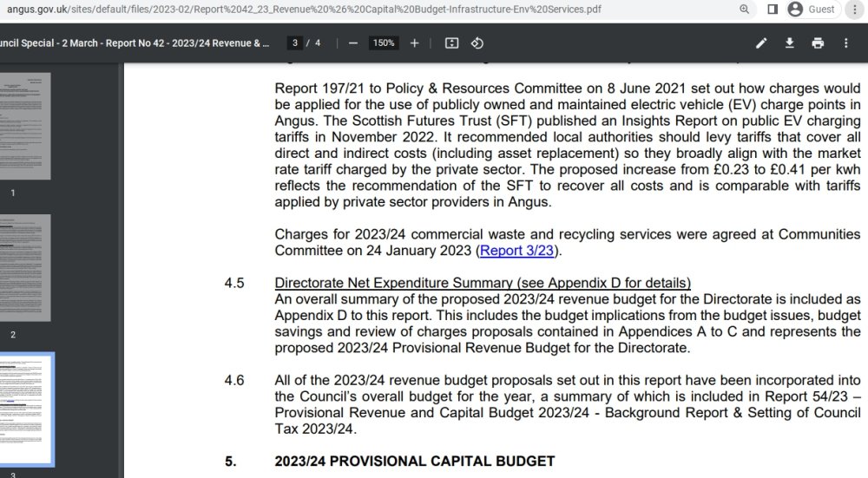
Task: Click the 150% zoom level field
Action: pyautogui.click(x=384, y=43)
